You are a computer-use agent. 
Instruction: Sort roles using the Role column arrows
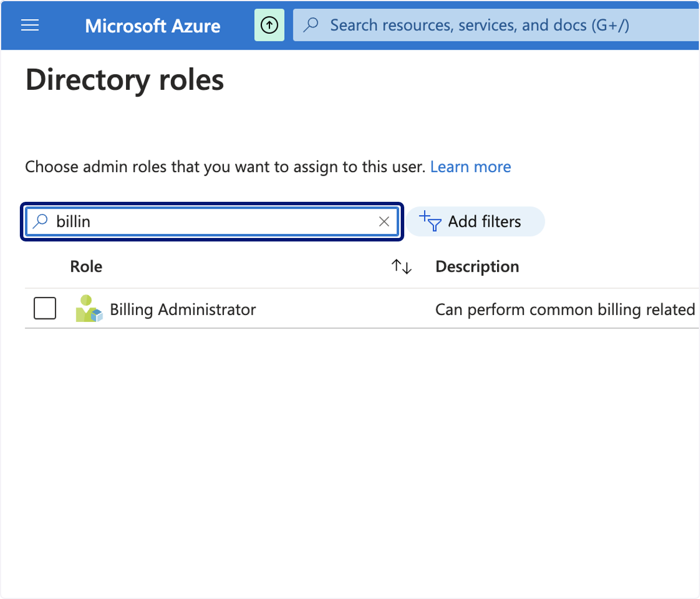401,267
